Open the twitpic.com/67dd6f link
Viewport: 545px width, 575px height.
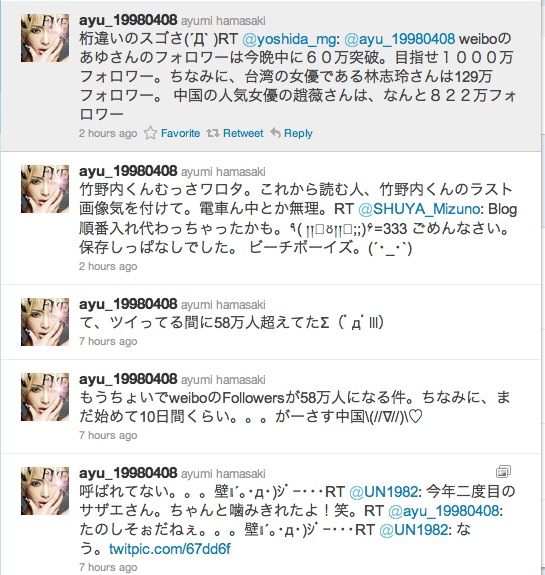tap(170, 549)
